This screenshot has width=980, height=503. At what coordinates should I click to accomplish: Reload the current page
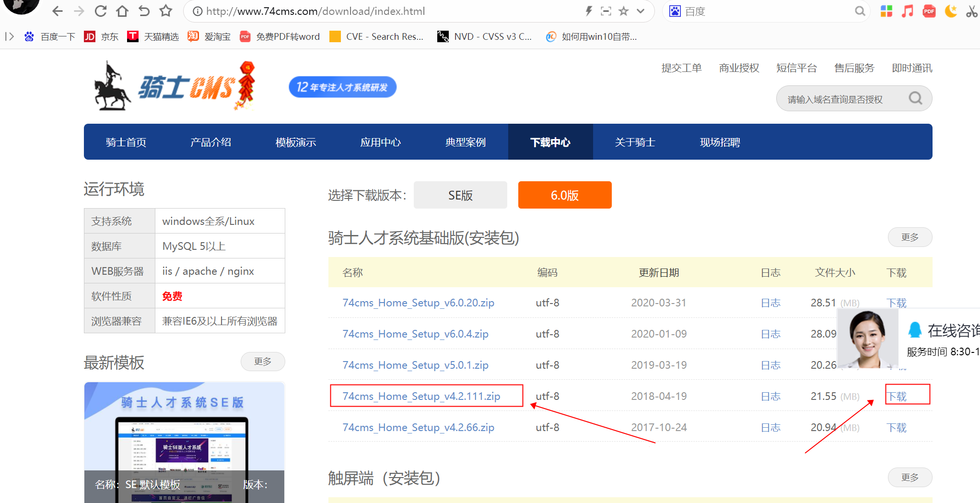100,11
